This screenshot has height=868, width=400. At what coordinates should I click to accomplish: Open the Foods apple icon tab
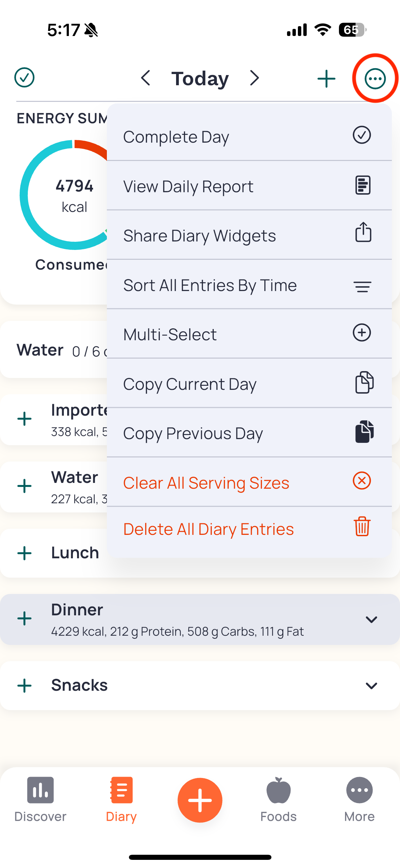click(279, 799)
